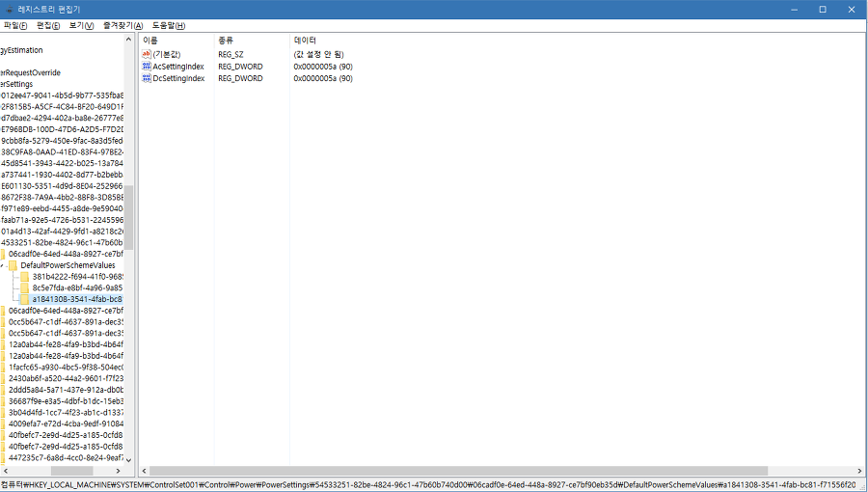This screenshot has height=492, width=868.
Task: Click the (기본값) string value icon
Action: [x=147, y=55]
